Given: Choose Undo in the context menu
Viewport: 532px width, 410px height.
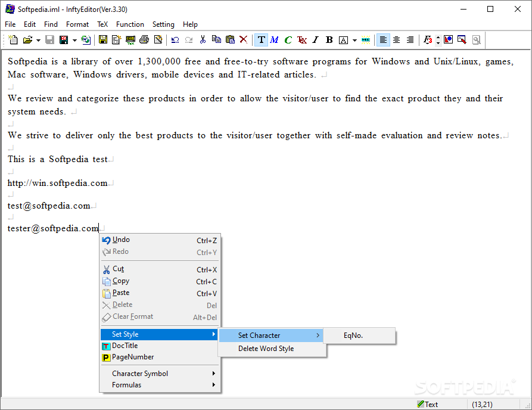Looking at the screenshot, I should point(160,240).
